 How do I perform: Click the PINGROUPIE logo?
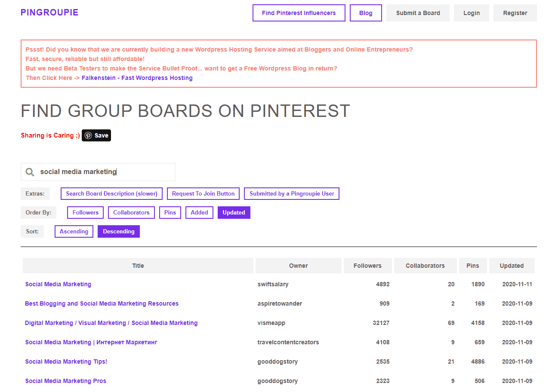click(x=49, y=12)
